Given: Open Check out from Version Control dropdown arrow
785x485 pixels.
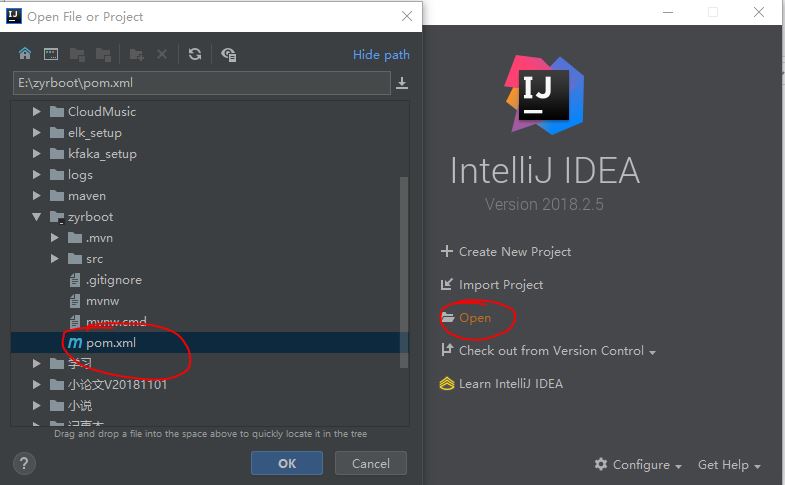Looking at the screenshot, I should (652, 352).
